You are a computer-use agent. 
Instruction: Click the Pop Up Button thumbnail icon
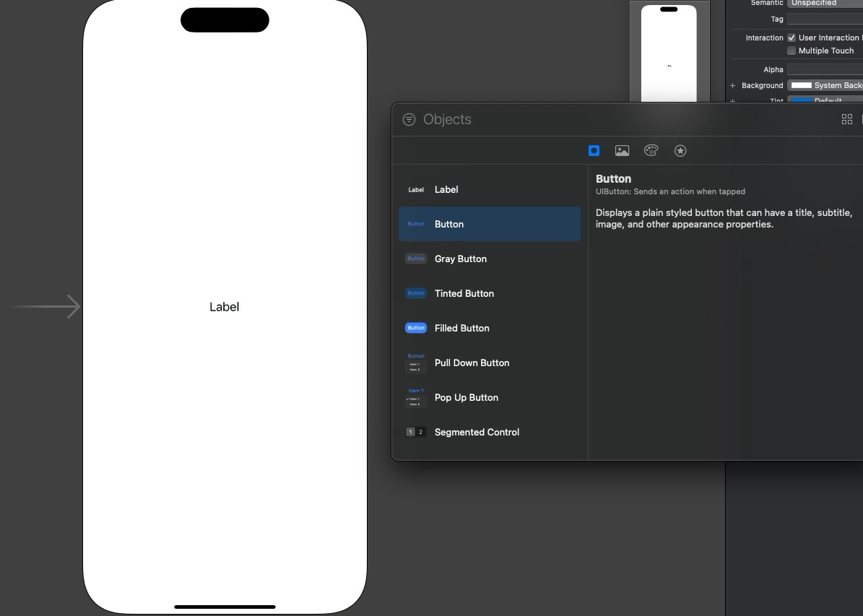(x=416, y=397)
